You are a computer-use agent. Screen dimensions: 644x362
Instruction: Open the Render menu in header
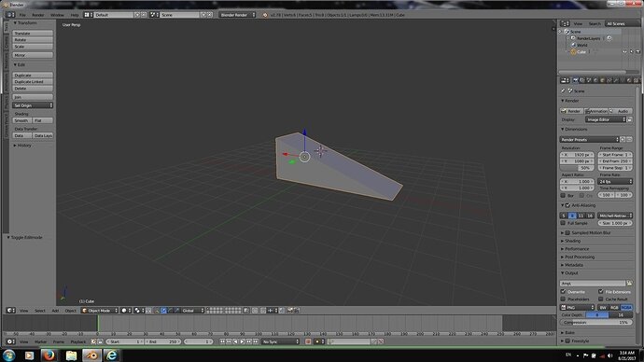pos(38,15)
